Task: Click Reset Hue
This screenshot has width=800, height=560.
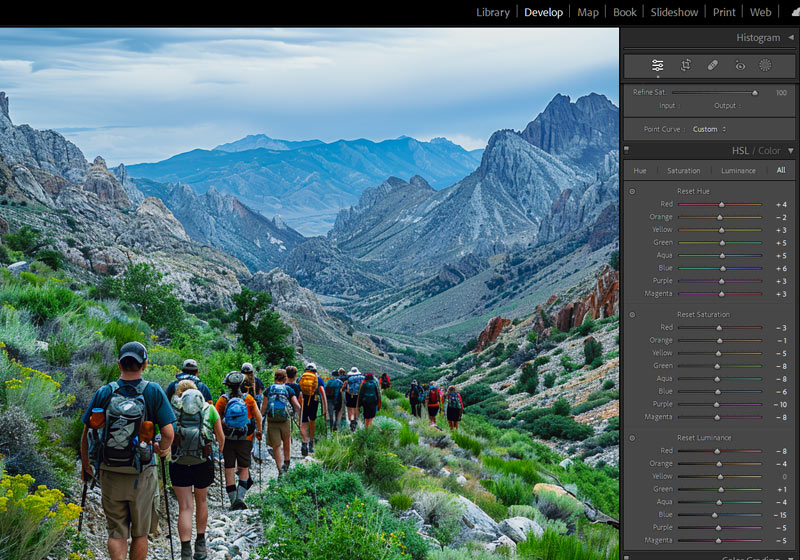Action: [x=693, y=191]
